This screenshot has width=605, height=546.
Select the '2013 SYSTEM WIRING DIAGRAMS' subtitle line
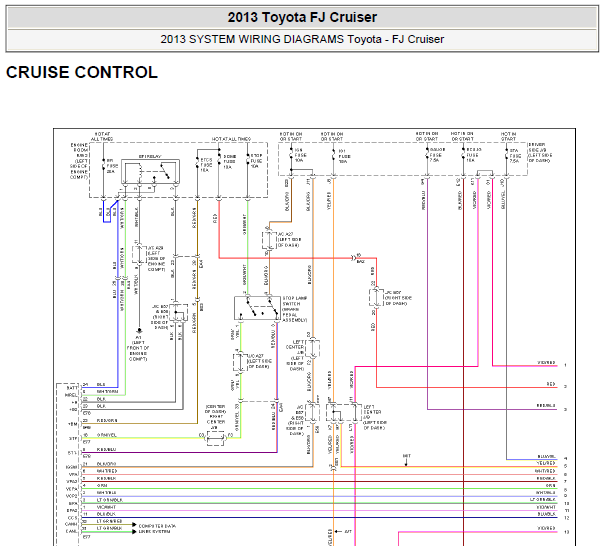pyautogui.click(x=302, y=39)
